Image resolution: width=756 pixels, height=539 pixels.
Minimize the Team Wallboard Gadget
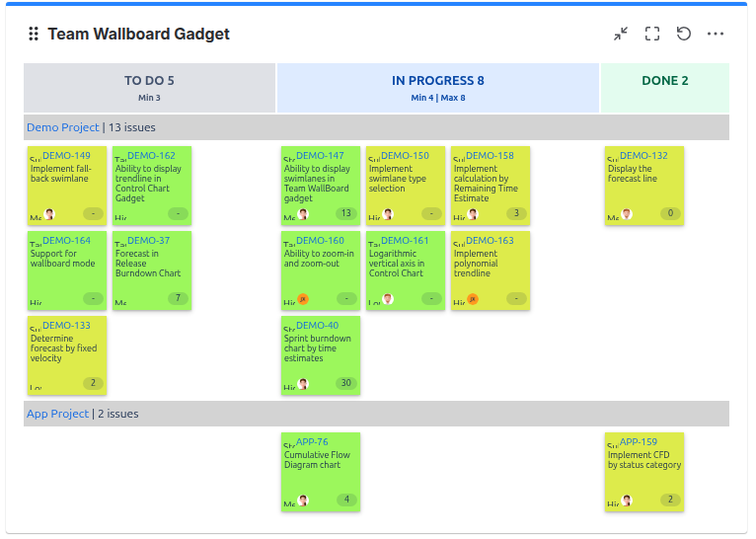pyautogui.click(x=621, y=34)
